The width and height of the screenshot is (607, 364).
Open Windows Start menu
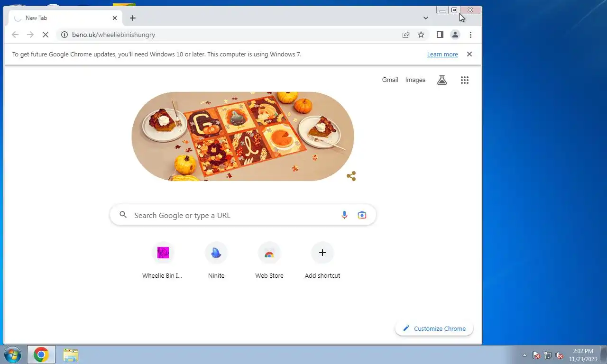(x=12, y=355)
